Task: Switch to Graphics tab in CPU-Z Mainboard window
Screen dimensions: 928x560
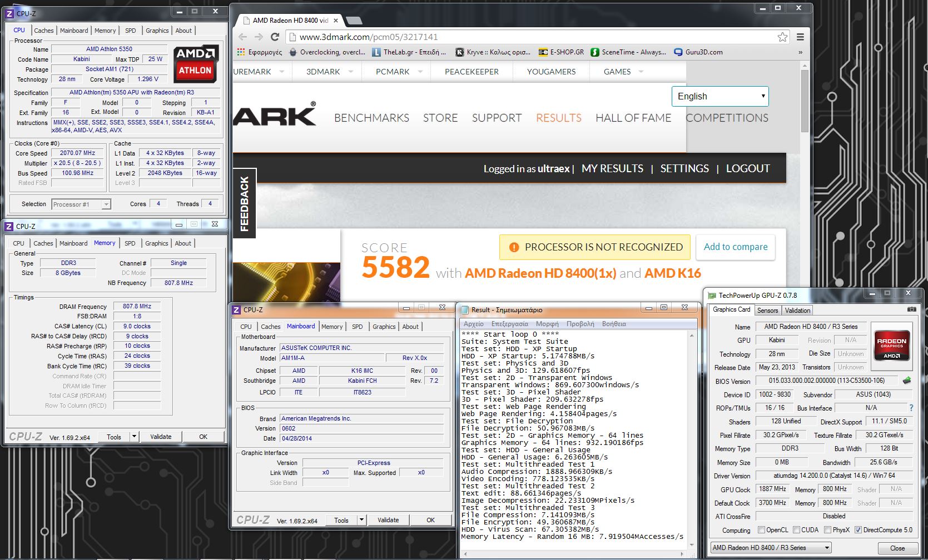Action: coord(384,327)
